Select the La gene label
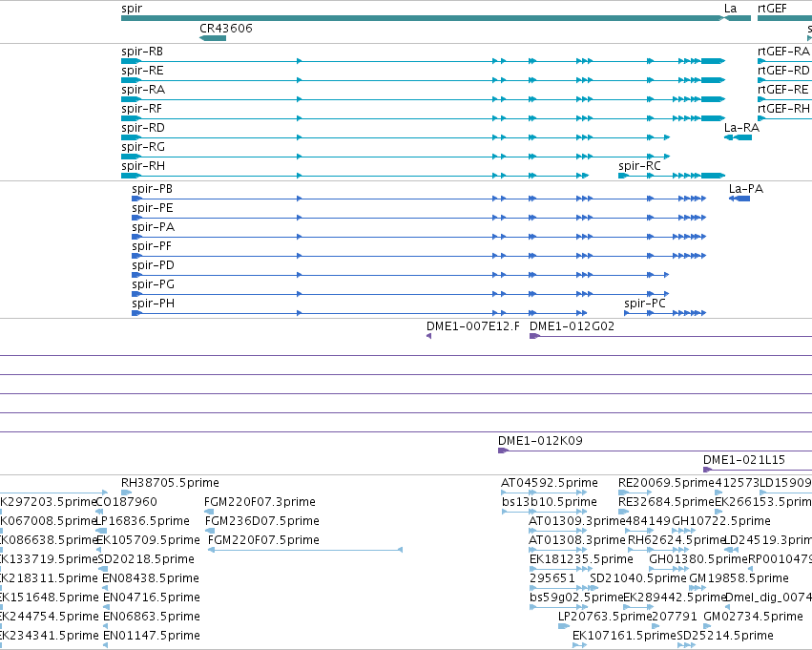 click(x=730, y=9)
